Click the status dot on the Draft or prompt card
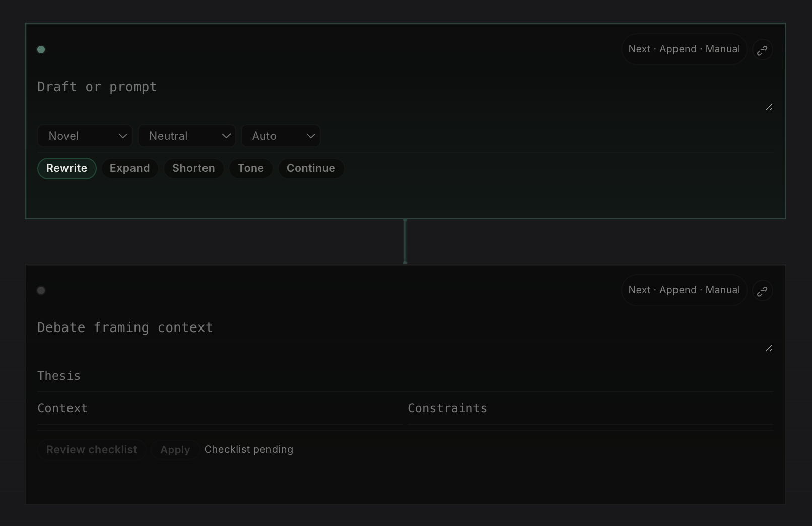Viewport: 812px width, 526px height. coord(41,49)
